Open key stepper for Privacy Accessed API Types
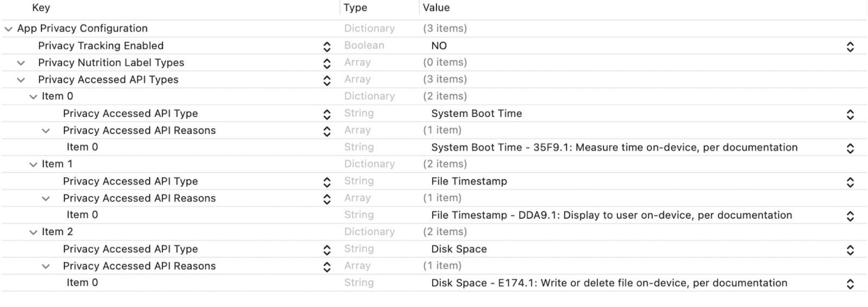This screenshot has height=307, width=868. (327, 80)
